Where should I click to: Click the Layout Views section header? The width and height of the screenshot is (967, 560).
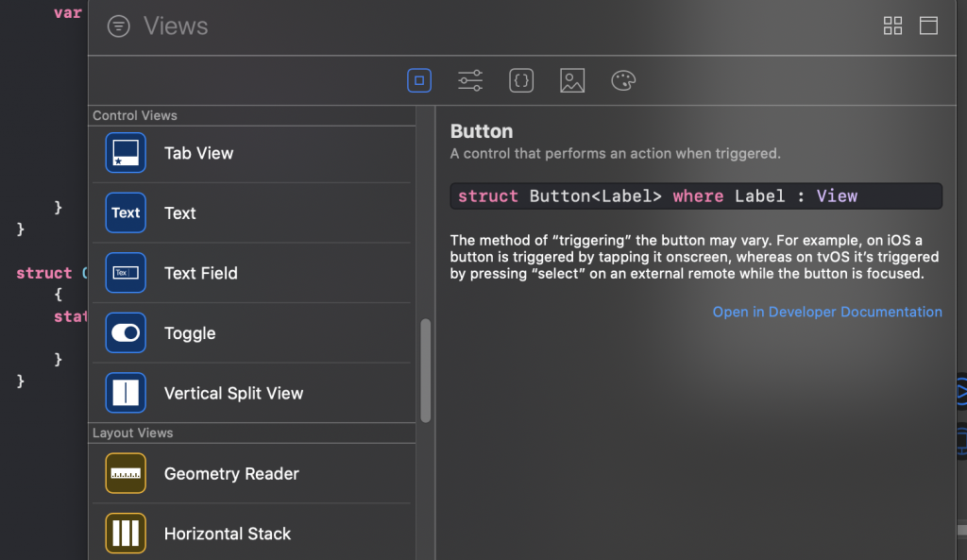[133, 433]
